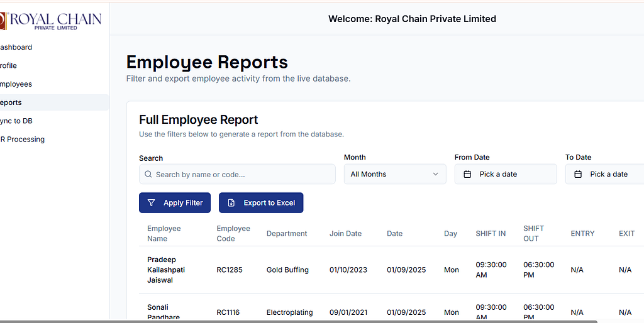Open the To Date picker
644x323 pixels.
coord(604,174)
